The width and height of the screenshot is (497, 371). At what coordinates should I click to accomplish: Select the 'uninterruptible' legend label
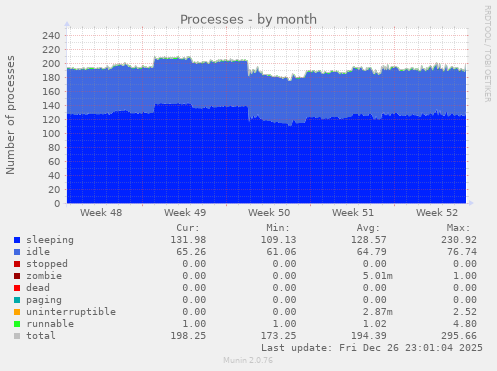click(x=71, y=312)
